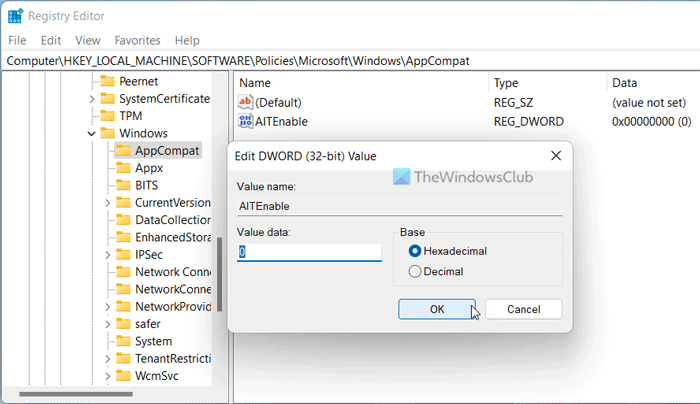700x404 pixels.
Task: Click the IPSec folder icon
Action: [x=124, y=254]
